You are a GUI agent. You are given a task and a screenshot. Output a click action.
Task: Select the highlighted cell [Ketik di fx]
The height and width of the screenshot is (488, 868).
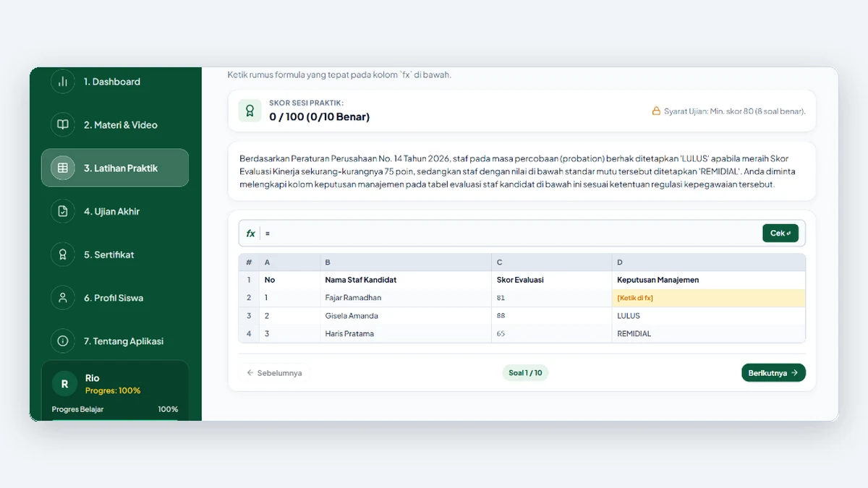point(708,298)
